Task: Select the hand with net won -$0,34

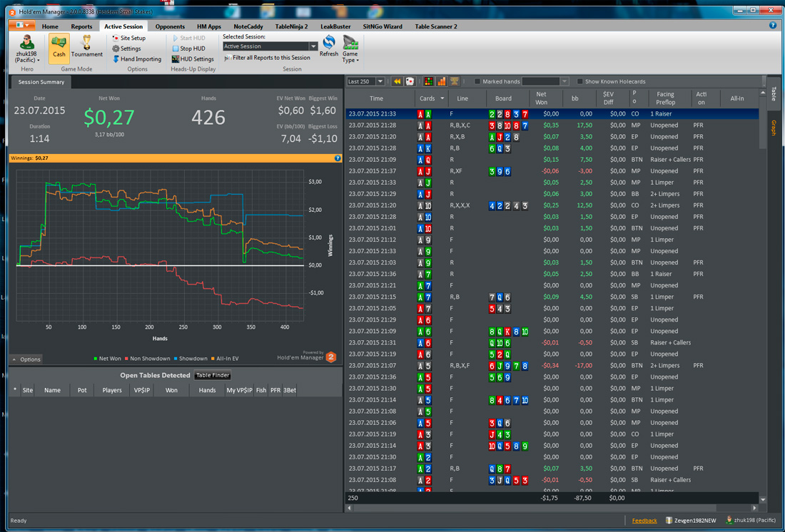Action: coord(552,366)
